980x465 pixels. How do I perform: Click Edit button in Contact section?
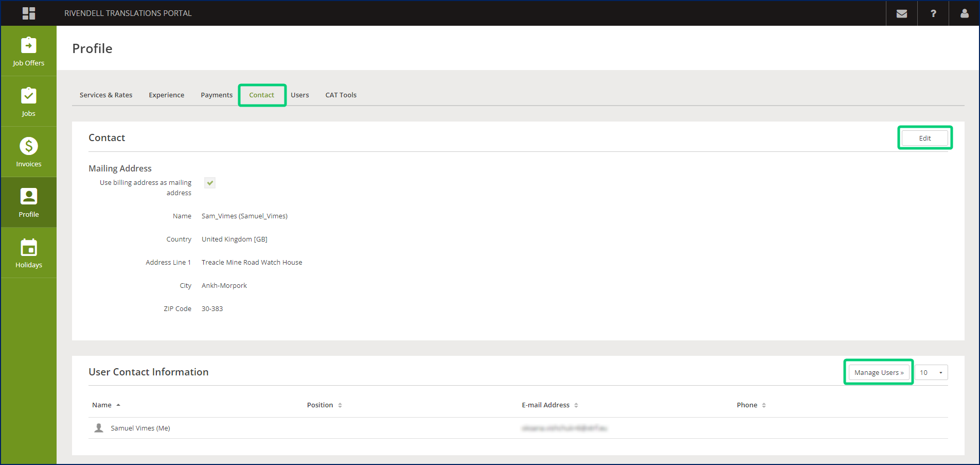(x=925, y=138)
